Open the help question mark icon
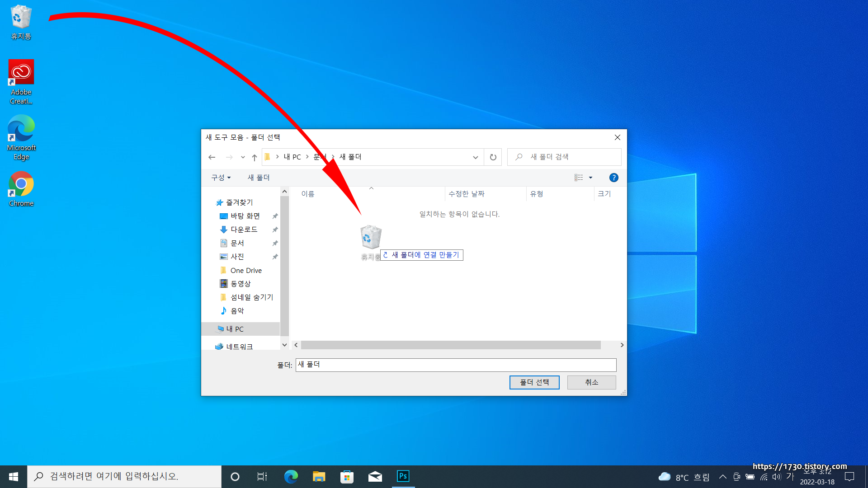The image size is (868, 488). pyautogui.click(x=613, y=178)
